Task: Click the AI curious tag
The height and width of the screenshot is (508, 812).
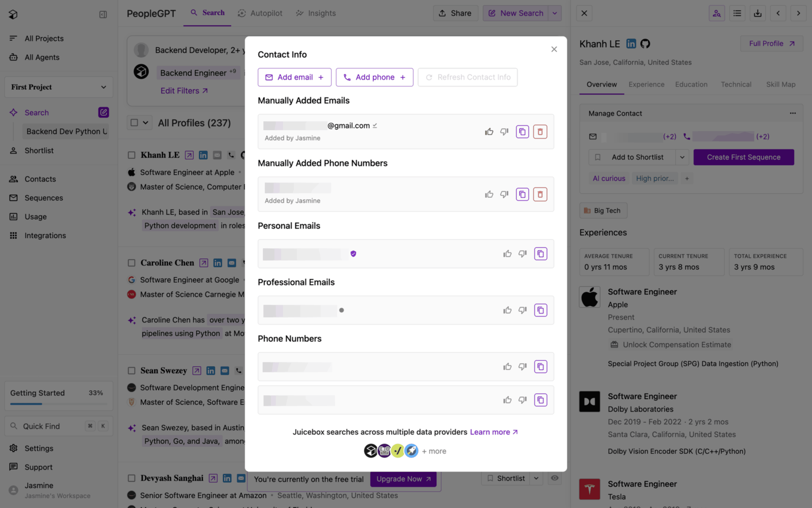Action: (609, 179)
